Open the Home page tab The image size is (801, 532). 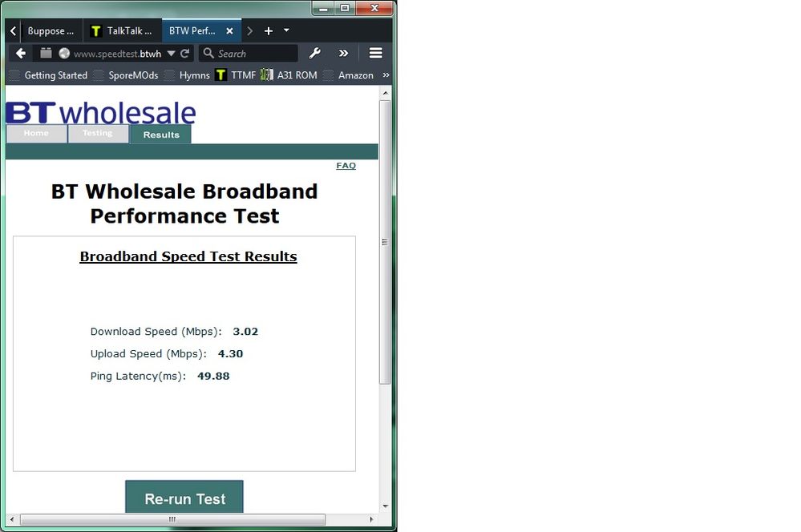click(36, 133)
